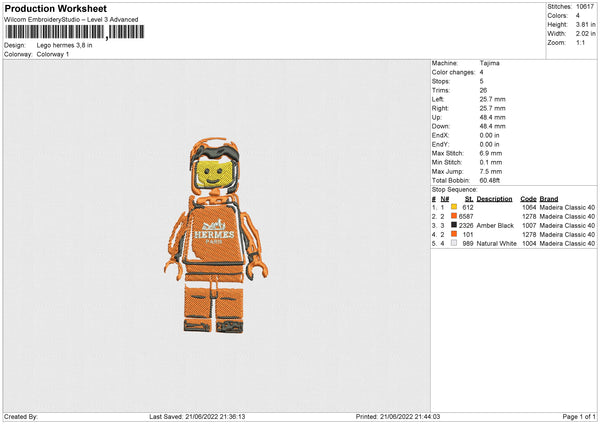Viewport: 600px width, 424px height.
Task: Click the Design name Lego hermes 3,8 in
Action: (64, 45)
